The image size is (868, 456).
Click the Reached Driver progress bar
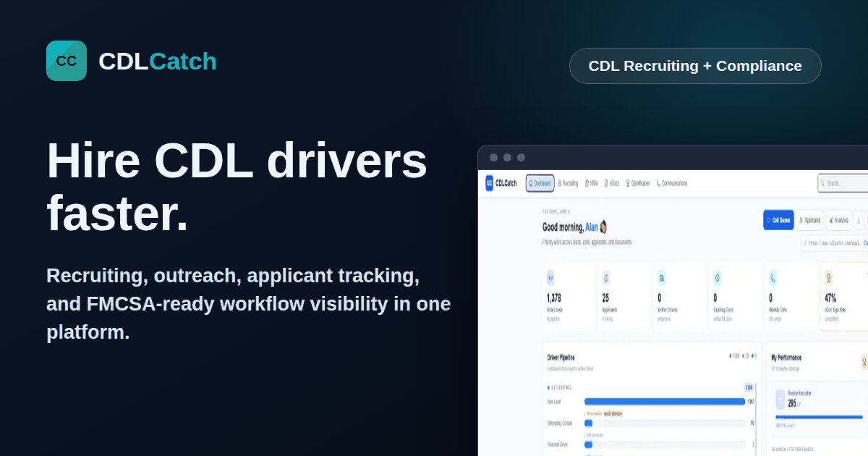click(665, 444)
